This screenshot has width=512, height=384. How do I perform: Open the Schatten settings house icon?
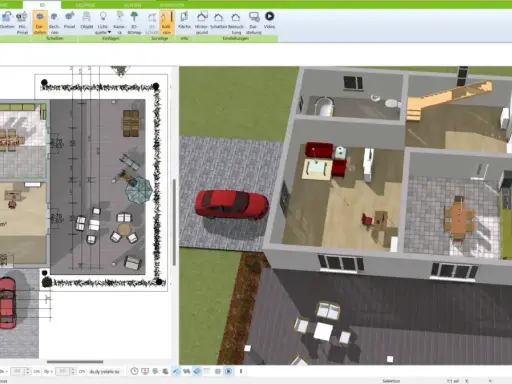coord(218,20)
